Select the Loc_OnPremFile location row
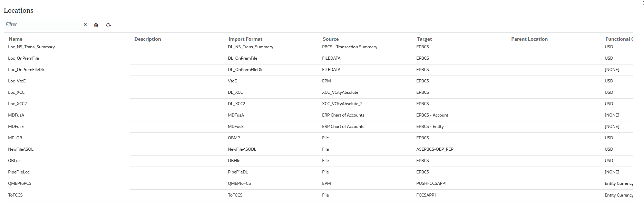 [x=23, y=58]
